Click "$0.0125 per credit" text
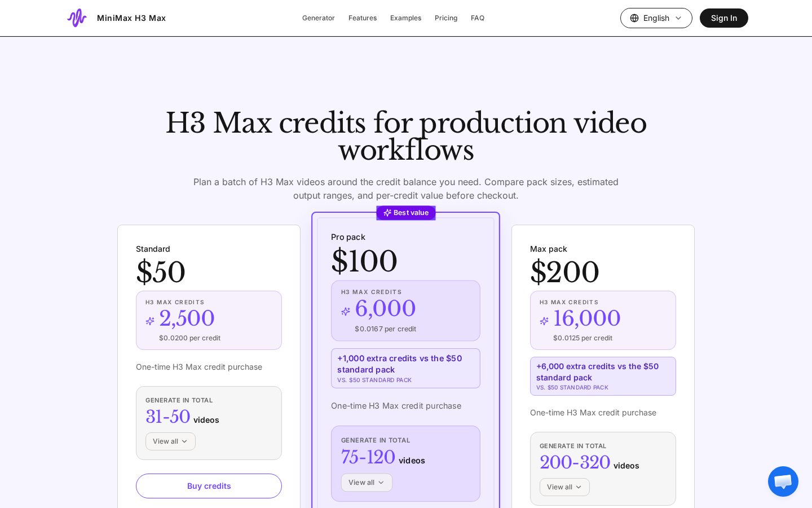 [582, 338]
